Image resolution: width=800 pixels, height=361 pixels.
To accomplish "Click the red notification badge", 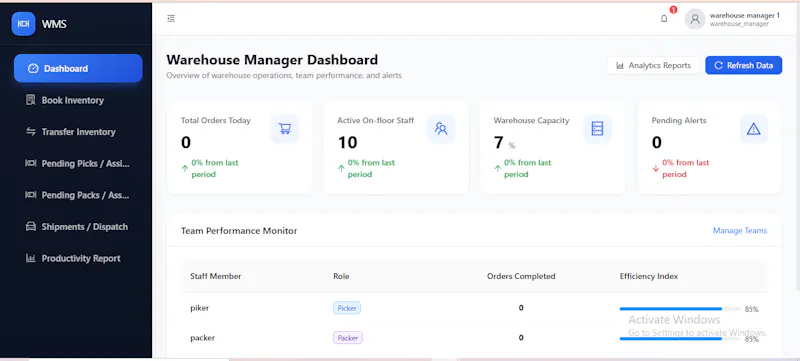I will pos(673,10).
